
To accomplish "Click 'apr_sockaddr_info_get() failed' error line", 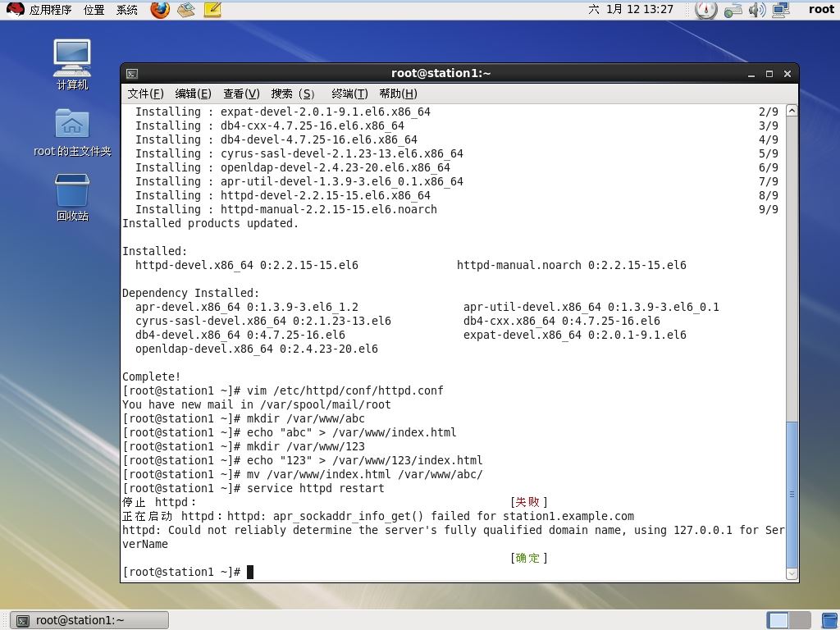I will coord(378,516).
